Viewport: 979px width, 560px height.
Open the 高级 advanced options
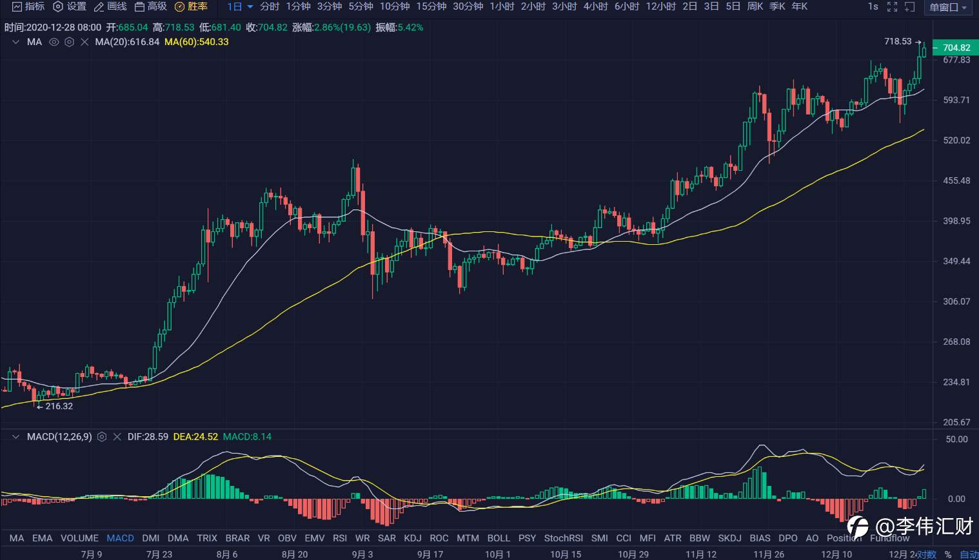(151, 6)
